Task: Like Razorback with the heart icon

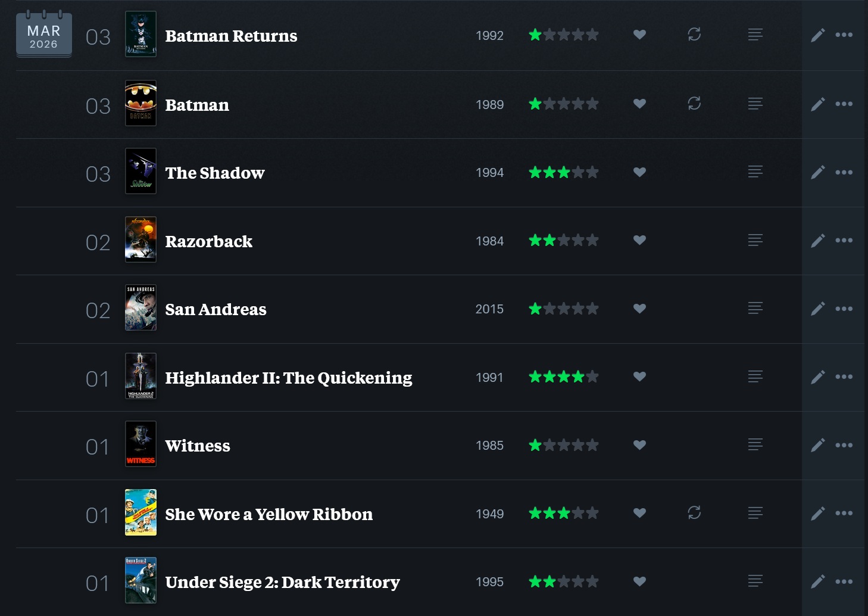Action: (x=640, y=241)
